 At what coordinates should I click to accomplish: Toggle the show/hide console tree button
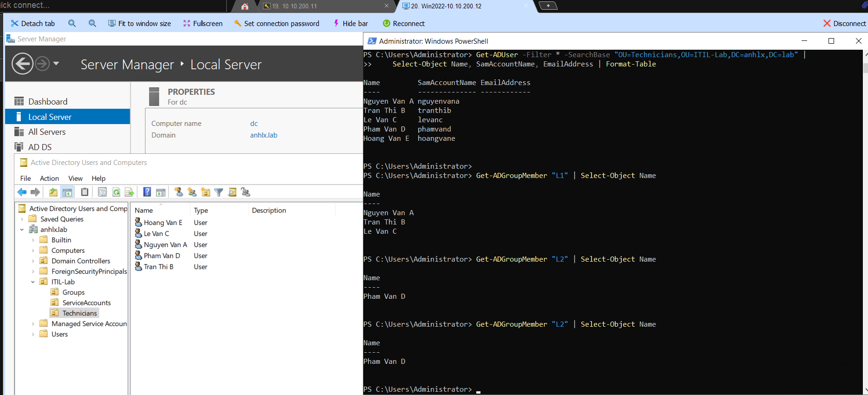point(67,192)
